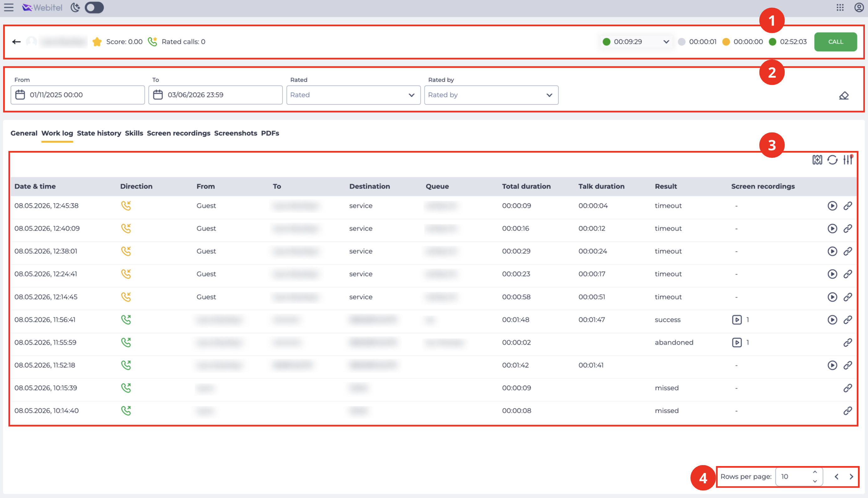The image size is (868, 498).
Task: Expand the agent status dropdown showing 00:09:29
Action: [636, 42]
